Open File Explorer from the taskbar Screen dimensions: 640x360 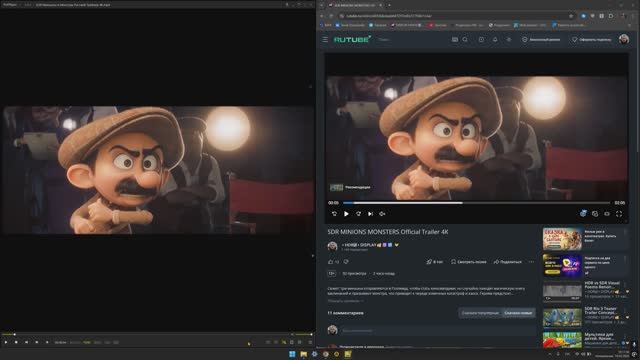click(304, 354)
